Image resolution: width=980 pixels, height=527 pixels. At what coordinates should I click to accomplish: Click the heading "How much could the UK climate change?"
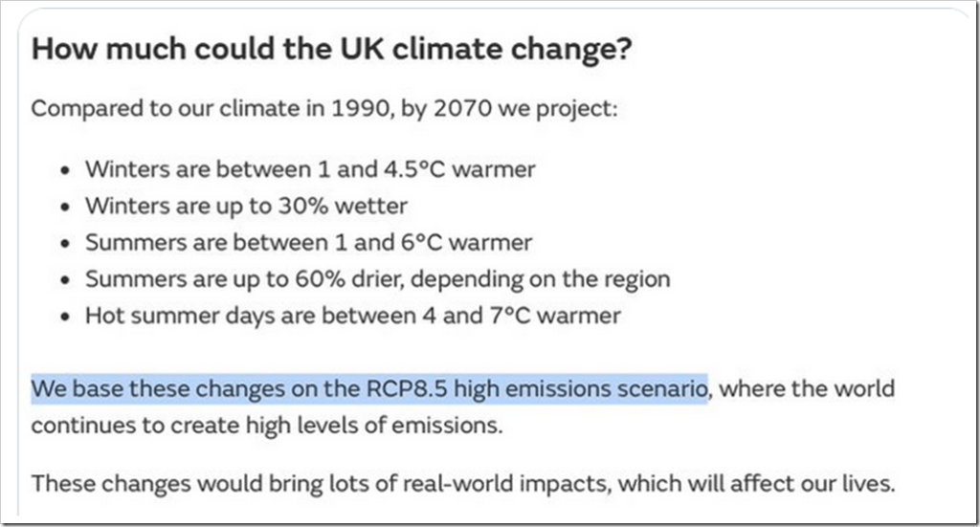click(x=331, y=50)
